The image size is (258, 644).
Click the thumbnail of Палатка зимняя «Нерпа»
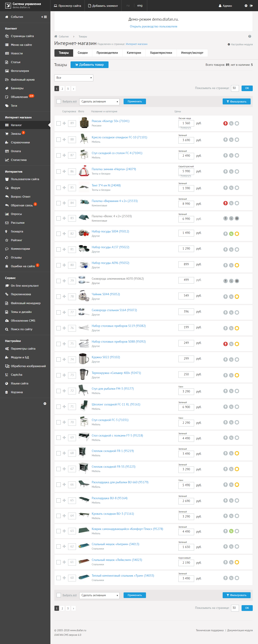(84, 171)
